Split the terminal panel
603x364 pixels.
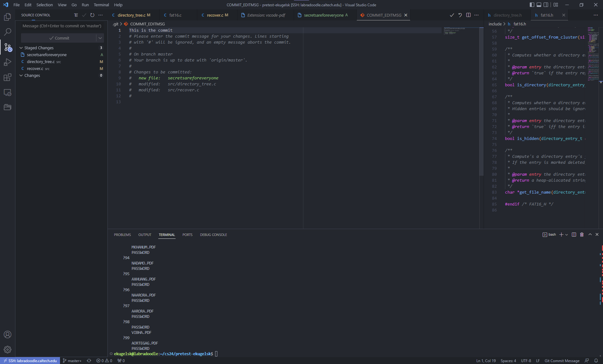574,235
